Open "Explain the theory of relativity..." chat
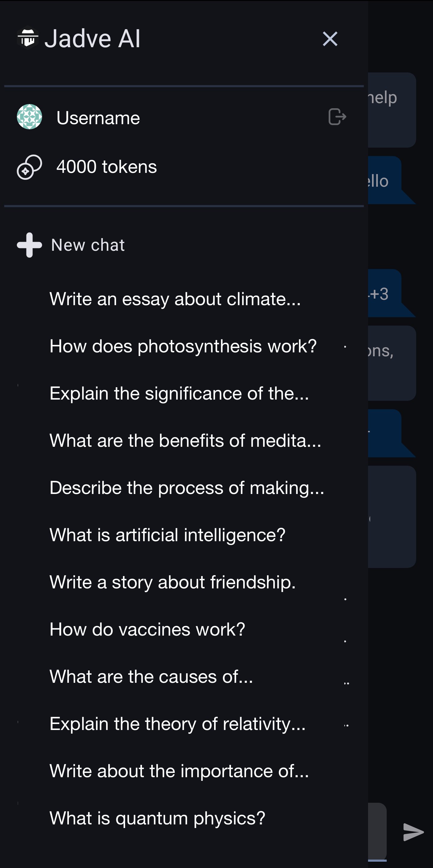433x868 pixels. point(177,724)
